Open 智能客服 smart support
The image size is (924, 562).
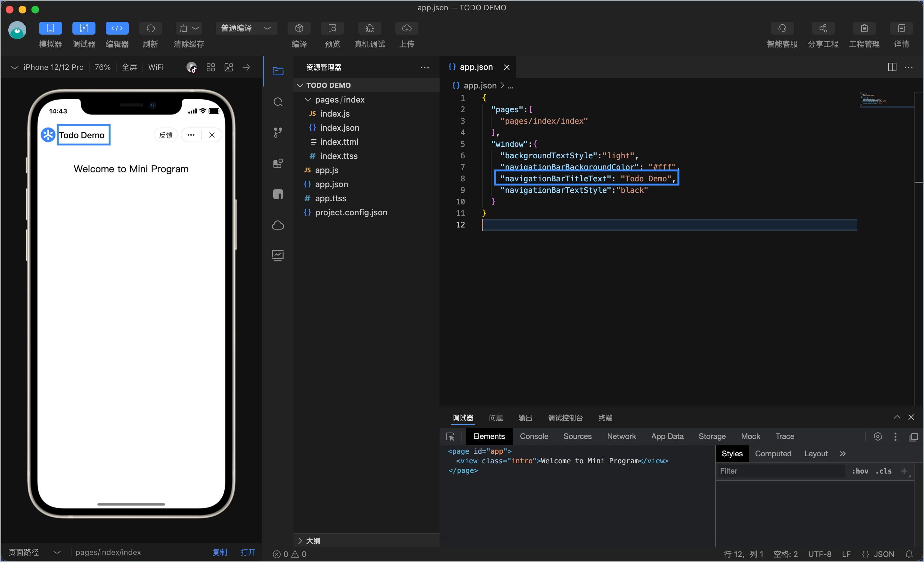point(782,28)
